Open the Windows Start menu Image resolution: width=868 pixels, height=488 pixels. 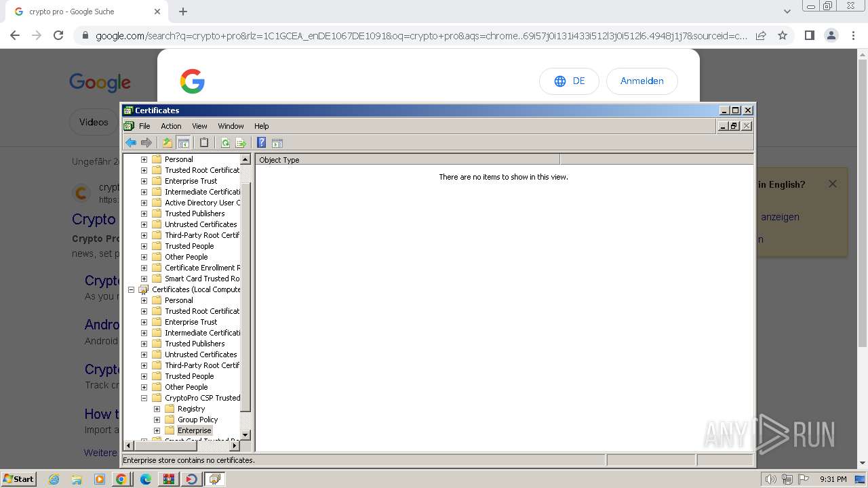18,479
